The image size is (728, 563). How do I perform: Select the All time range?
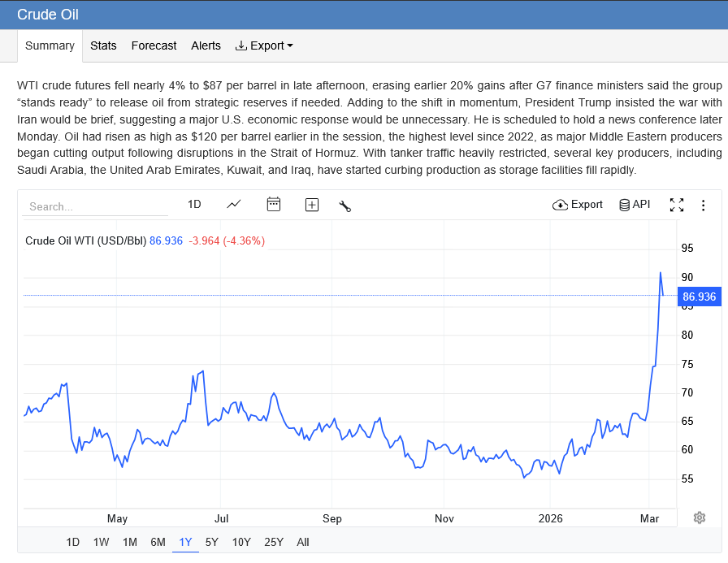pyautogui.click(x=303, y=542)
